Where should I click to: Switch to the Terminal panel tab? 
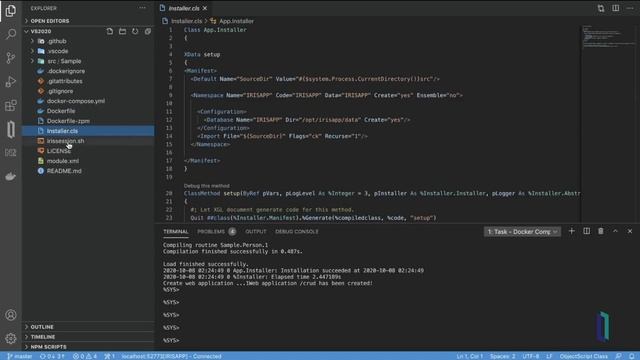click(x=176, y=231)
